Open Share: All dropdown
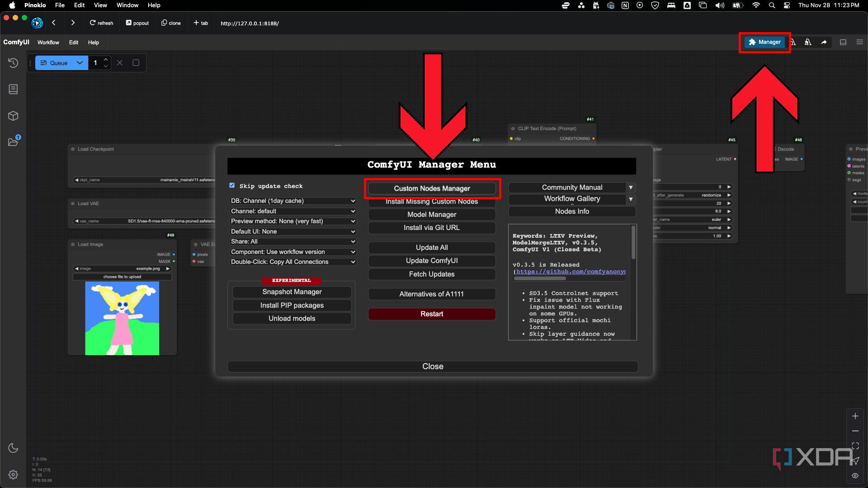 (293, 241)
